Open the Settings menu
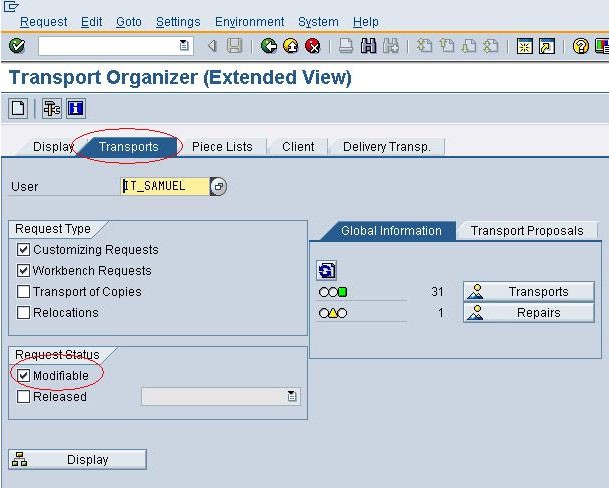 coord(178,22)
